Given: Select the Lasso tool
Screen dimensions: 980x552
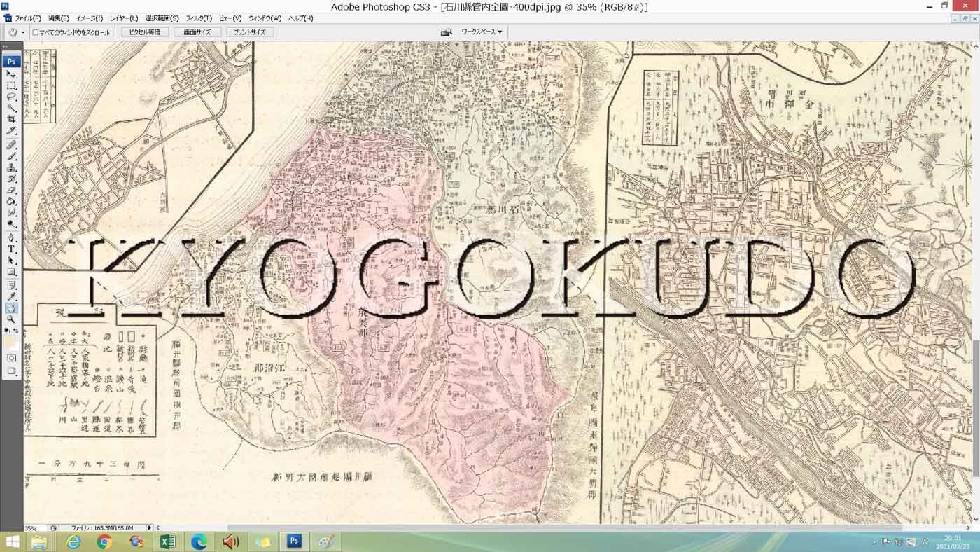Looking at the screenshot, I should (x=11, y=97).
